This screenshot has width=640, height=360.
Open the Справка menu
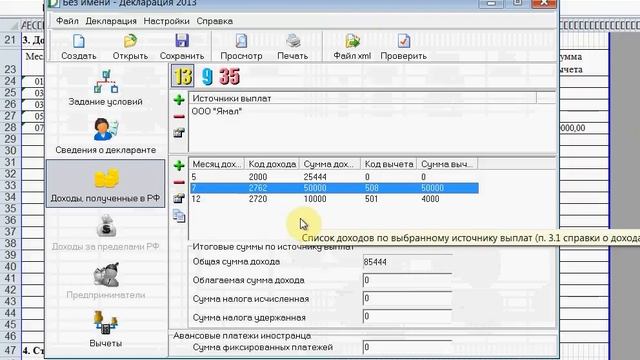(215, 21)
